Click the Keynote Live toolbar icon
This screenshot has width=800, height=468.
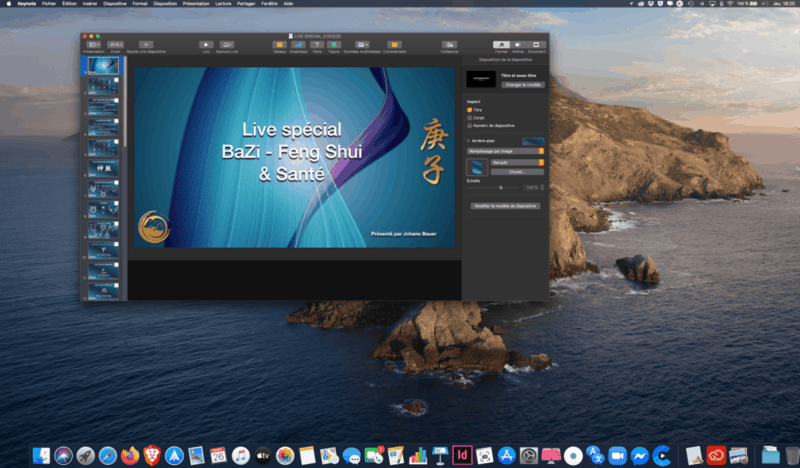(227, 45)
